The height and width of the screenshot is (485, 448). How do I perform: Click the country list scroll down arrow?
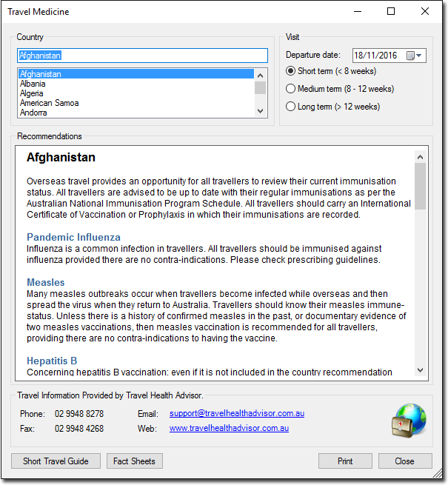(260, 111)
